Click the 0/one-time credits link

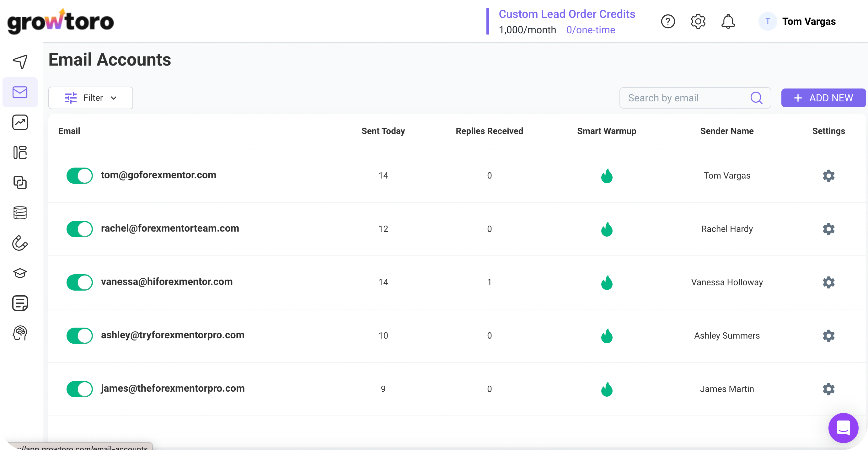pyautogui.click(x=591, y=30)
